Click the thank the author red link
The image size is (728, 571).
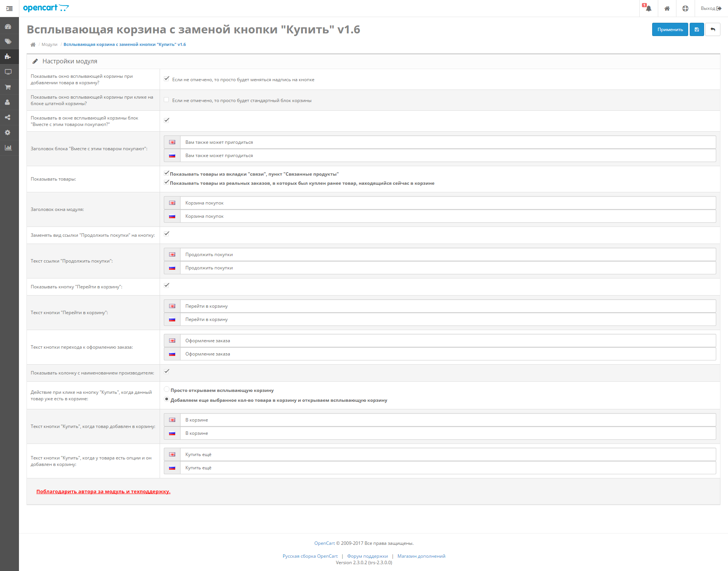click(x=103, y=492)
